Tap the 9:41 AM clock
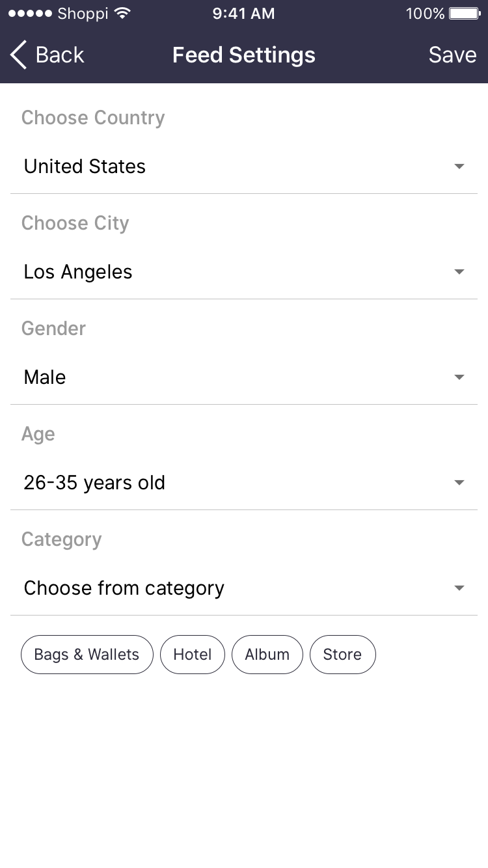Screen dimensions: 488x868 [243, 14]
